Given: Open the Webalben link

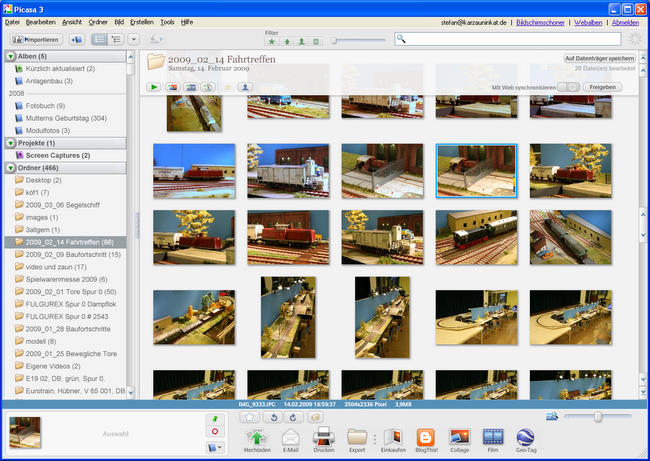Looking at the screenshot, I should [586, 21].
